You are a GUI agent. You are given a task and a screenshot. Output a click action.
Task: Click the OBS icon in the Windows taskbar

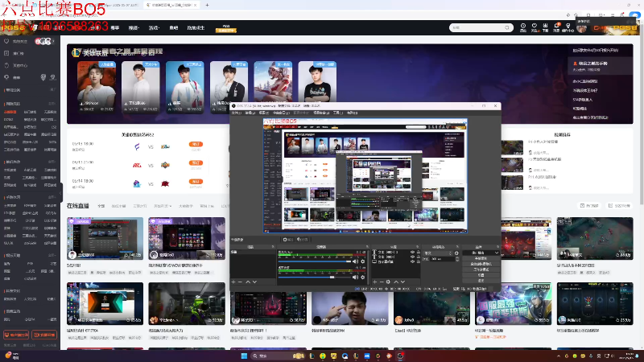click(x=399, y=356)
